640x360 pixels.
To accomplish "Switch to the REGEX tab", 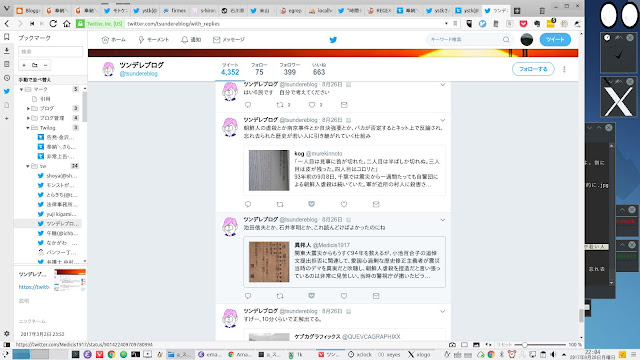I will click(379, 11).
